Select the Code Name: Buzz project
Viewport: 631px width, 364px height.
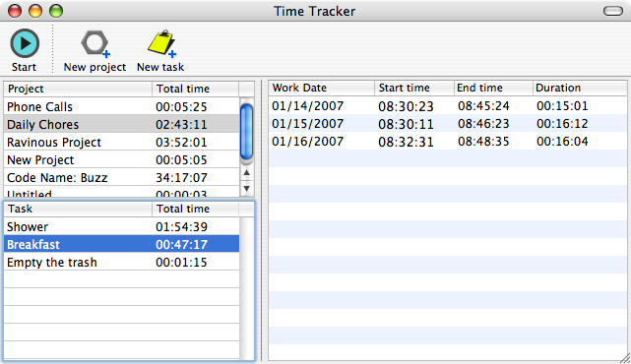click(121, 177)
